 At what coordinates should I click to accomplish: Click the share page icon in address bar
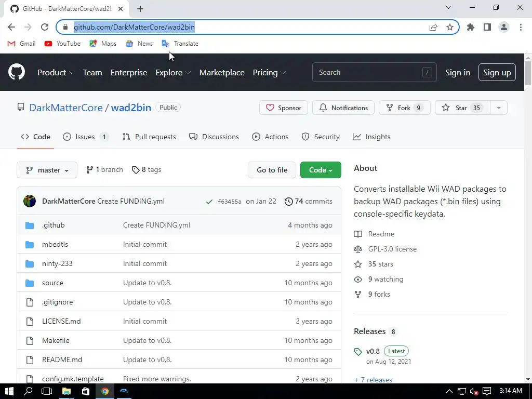(x=433, y=27)
